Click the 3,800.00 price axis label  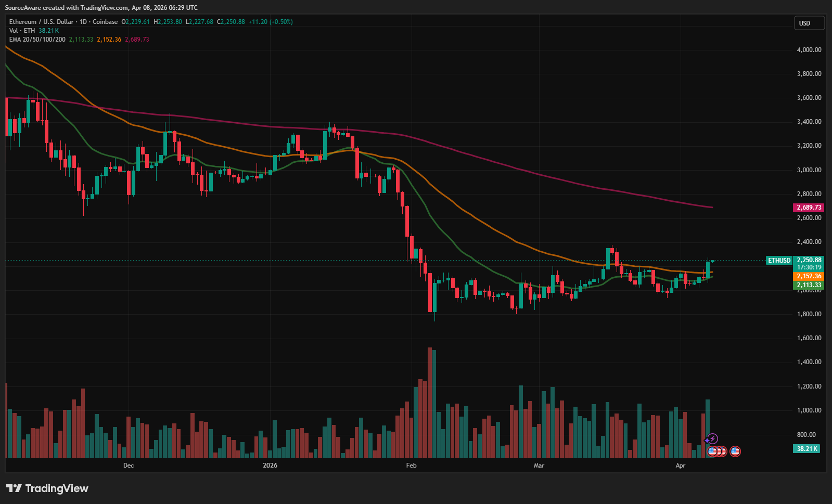click(809, 74)
